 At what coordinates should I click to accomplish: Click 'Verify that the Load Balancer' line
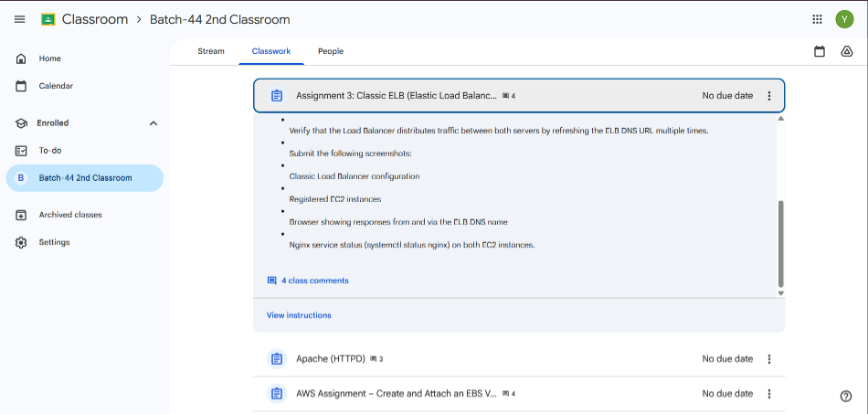[x=499, y=132]
